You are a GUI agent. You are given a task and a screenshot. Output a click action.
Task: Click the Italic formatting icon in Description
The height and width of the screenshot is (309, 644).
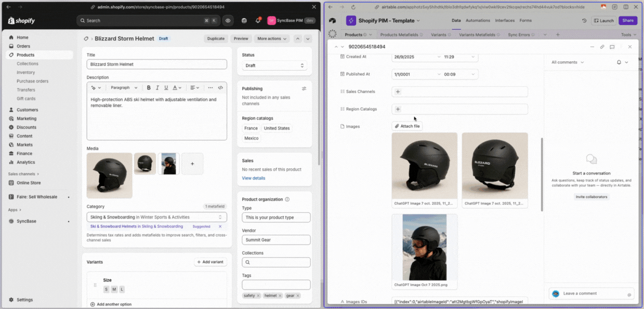[x=157, y=88]
